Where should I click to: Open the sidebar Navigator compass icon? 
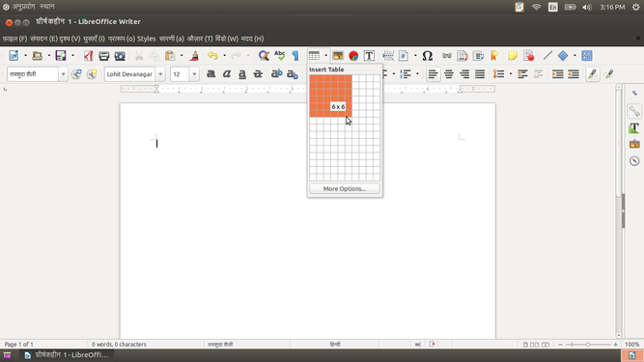tap(634, 161)
